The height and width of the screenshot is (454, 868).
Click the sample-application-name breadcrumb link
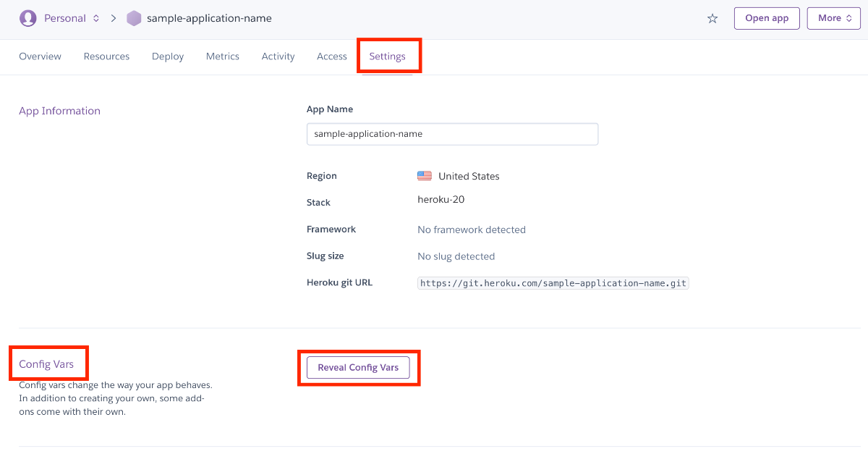pyautogui.click(x=209, y=18)
